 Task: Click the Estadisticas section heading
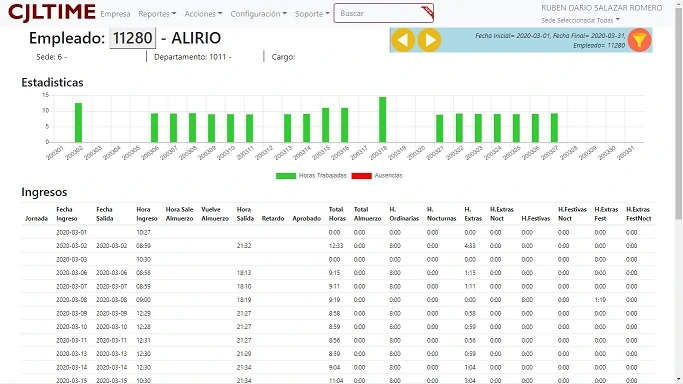[x=52, y=83]
